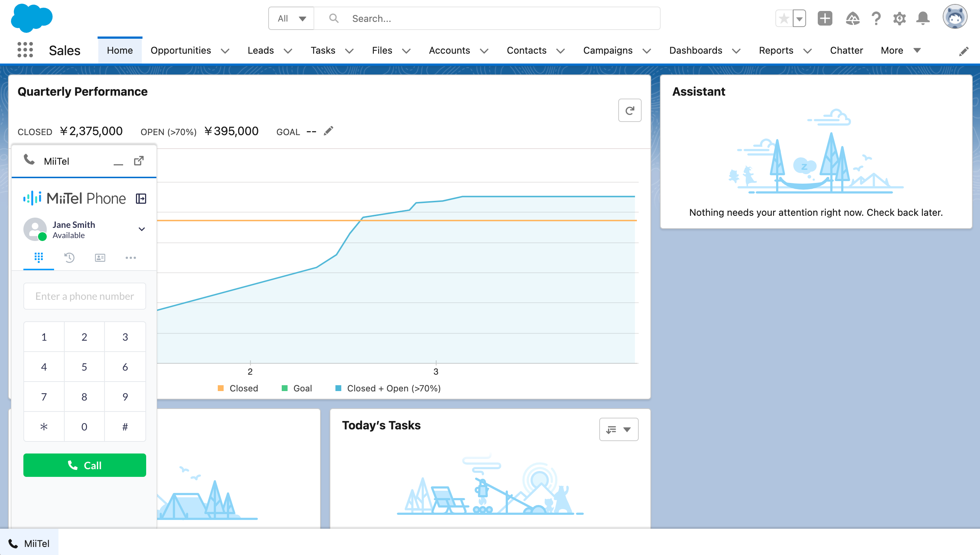
Task: Click the Salesforce cloud logo
Action: (32, 18)
